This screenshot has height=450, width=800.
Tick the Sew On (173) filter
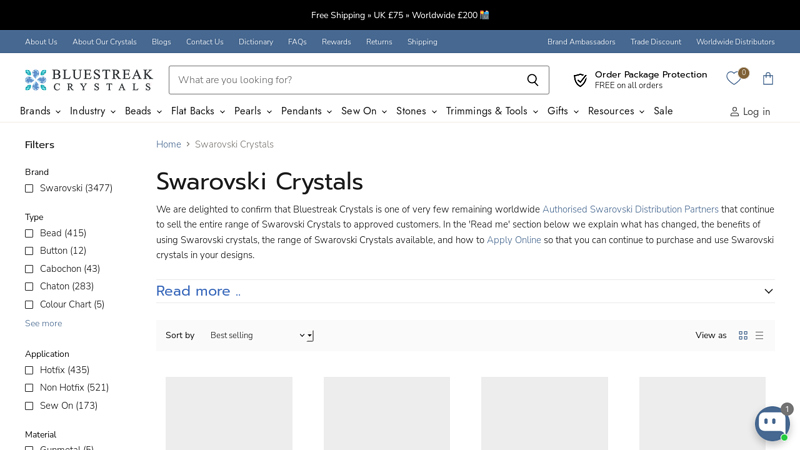coord(29,406)
